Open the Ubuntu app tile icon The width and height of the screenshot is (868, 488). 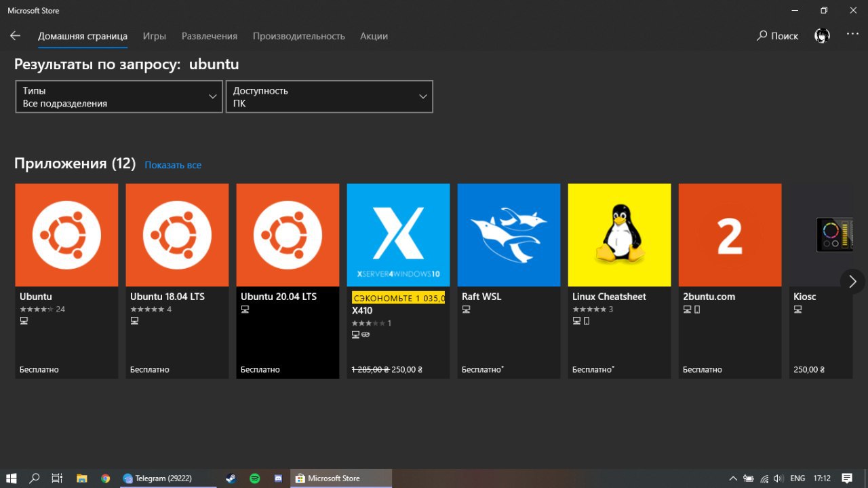tap(66, 235)
